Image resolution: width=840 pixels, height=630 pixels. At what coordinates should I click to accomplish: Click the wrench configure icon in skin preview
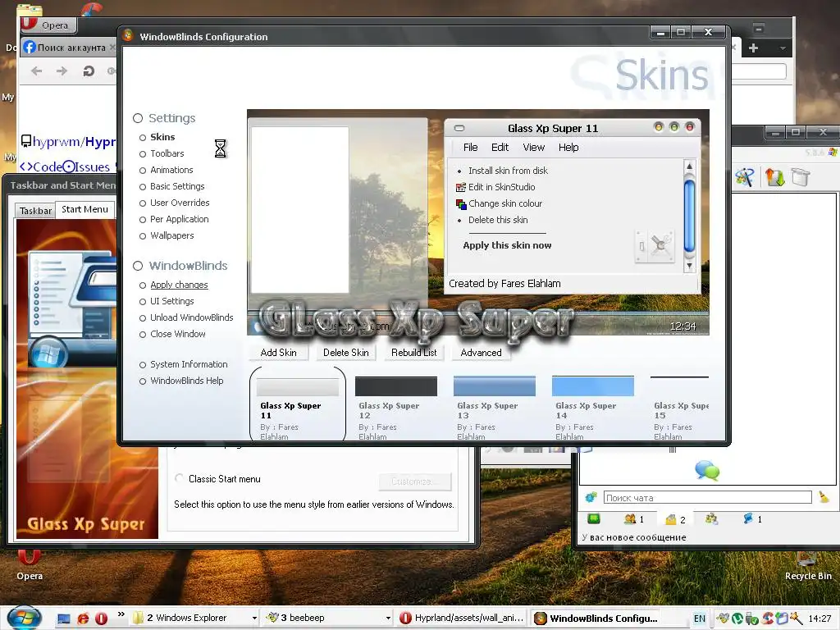[662, 246]
